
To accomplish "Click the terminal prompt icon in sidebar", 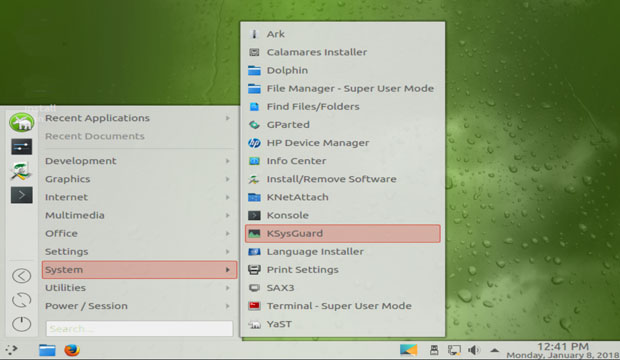I will 22,195.
